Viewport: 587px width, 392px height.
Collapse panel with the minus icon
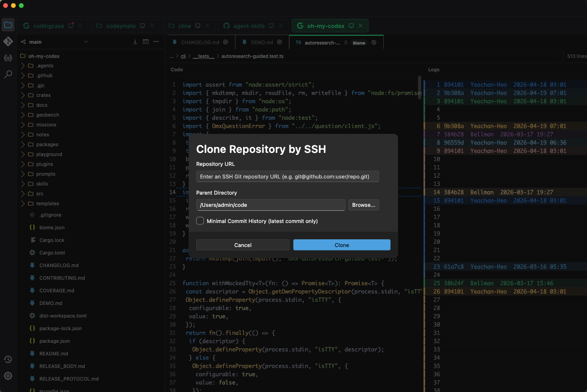click(x=156, y=42)
